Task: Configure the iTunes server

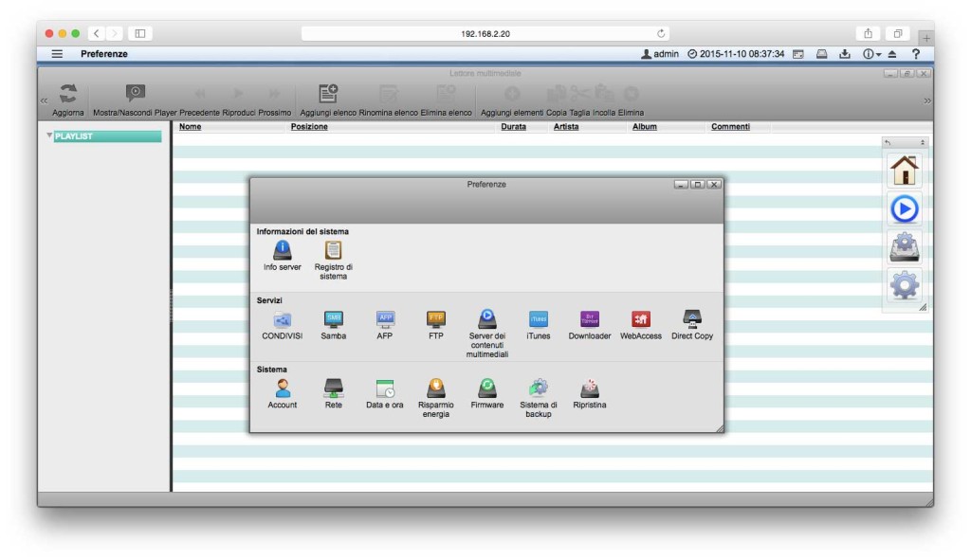Action: 540,322
